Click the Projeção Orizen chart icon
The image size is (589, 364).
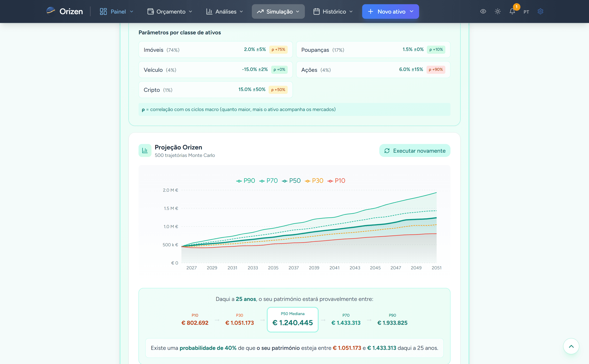click(x=145, y=150)
